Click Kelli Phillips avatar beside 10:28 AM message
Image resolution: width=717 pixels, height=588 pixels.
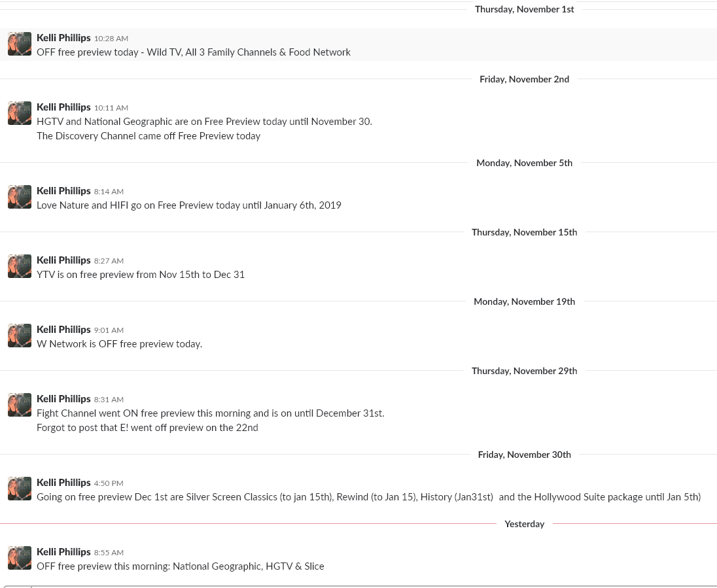pos(20,44)
